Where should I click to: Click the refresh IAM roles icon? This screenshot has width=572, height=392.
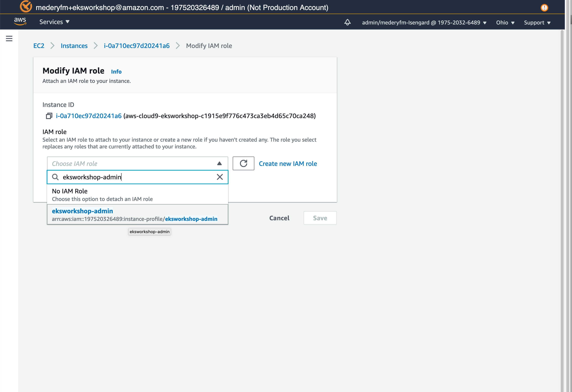[x=243, y=163]
